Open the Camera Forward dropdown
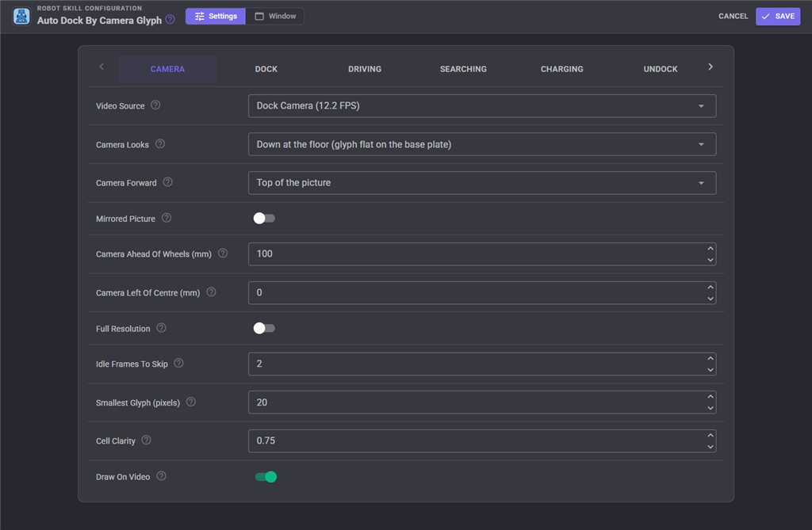 pos(482,183)
